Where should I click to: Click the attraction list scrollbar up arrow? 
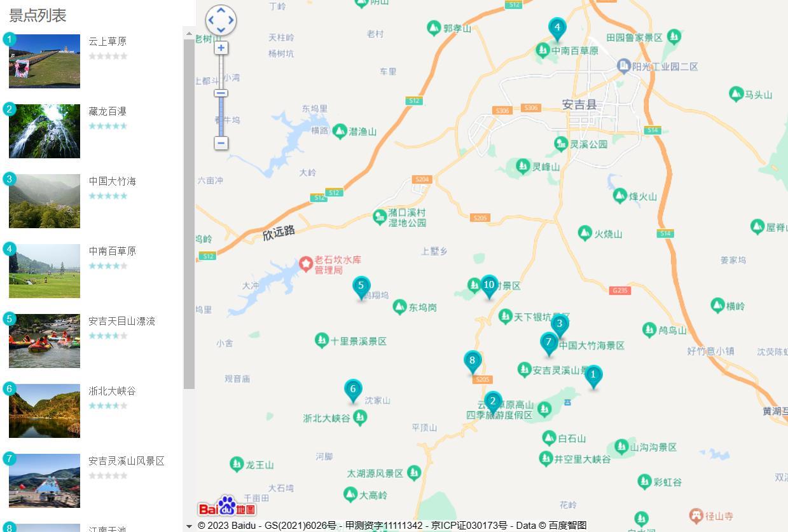coord(189,32)
